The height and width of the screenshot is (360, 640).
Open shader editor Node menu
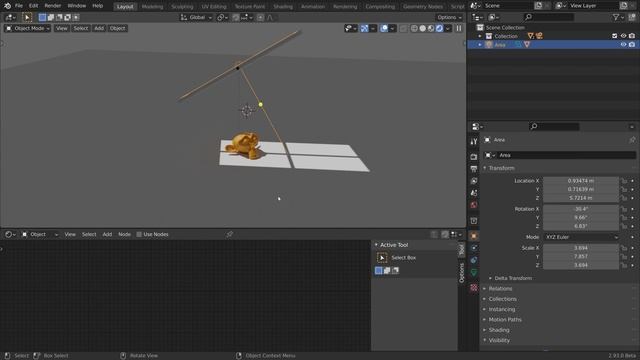124,234
